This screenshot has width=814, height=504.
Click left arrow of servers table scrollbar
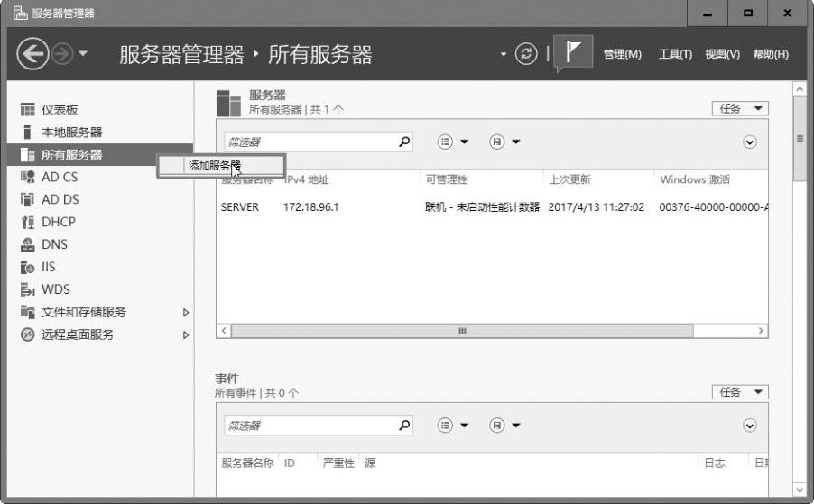224,331
